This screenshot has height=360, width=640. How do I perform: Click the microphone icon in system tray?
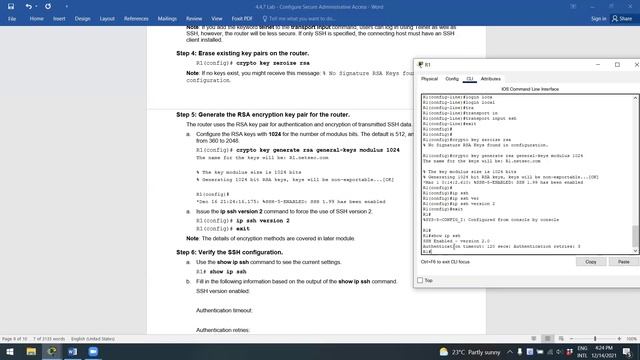click(x=520, y=352)
